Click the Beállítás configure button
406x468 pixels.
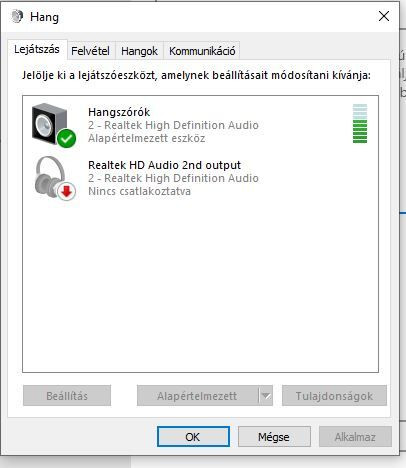[67, 396]
